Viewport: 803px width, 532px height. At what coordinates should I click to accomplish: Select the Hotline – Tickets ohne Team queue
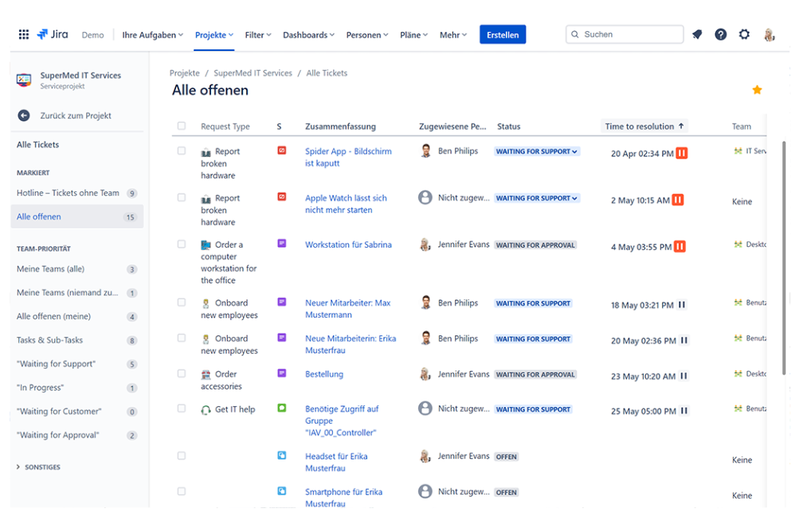point(68,193)
